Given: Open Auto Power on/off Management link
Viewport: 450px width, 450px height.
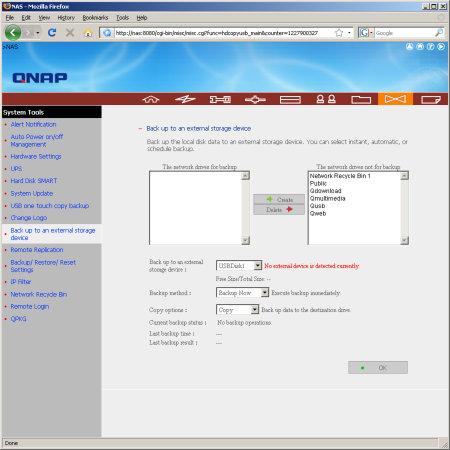Looking at the screenshot, I should [x=37, y=140].
